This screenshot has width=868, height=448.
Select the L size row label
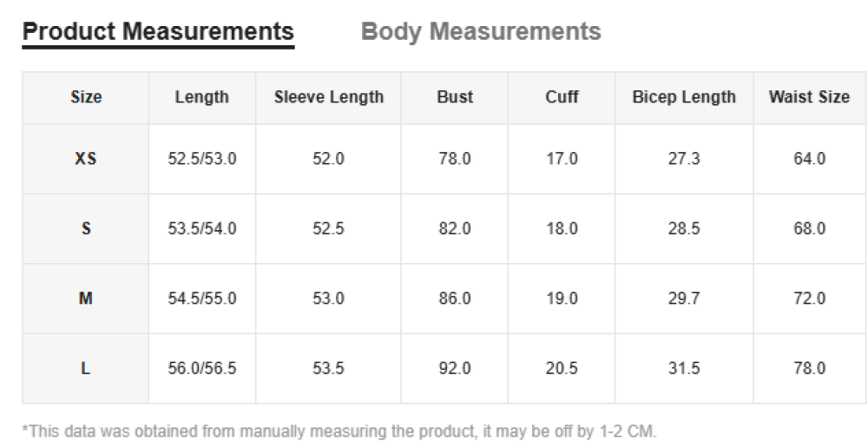coord(86,368)
